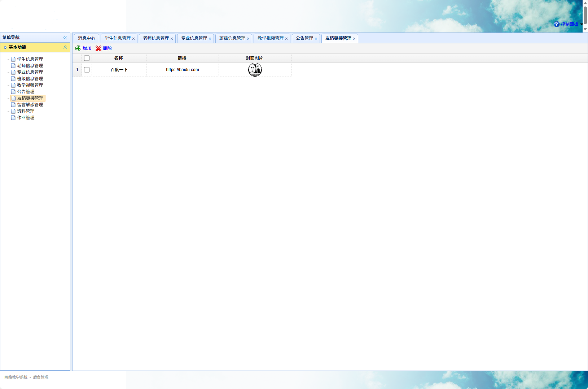This screenshot has width=588, height=389.
Task: Switch to the 消息中心 tab
Action: 87,38
